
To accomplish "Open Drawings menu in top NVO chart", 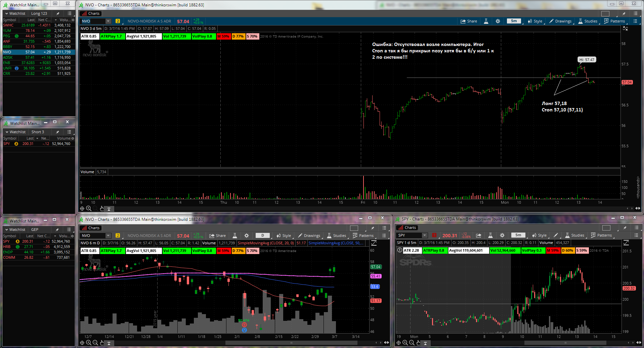I will [560, 21].
